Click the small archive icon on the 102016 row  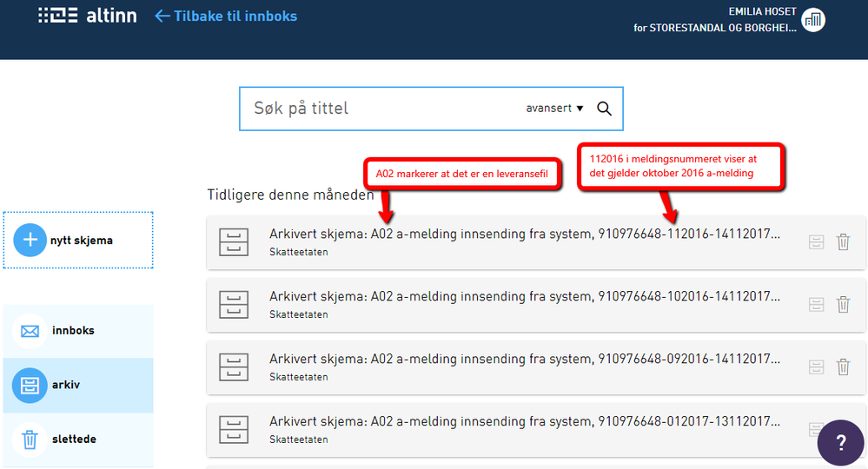pyautogui.click(x=816, y=304)
